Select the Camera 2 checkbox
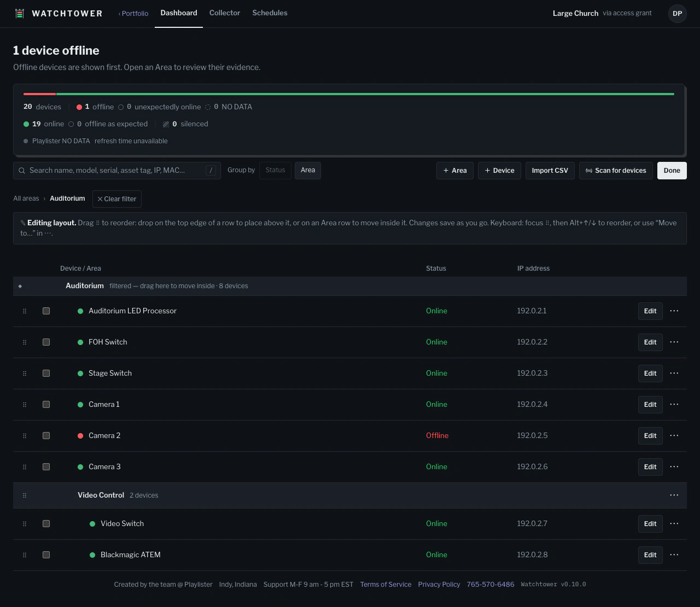 46,435
